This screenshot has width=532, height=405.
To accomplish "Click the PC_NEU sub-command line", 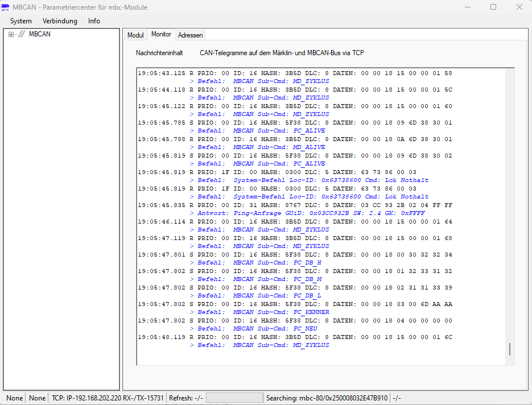I will point(253,329).
